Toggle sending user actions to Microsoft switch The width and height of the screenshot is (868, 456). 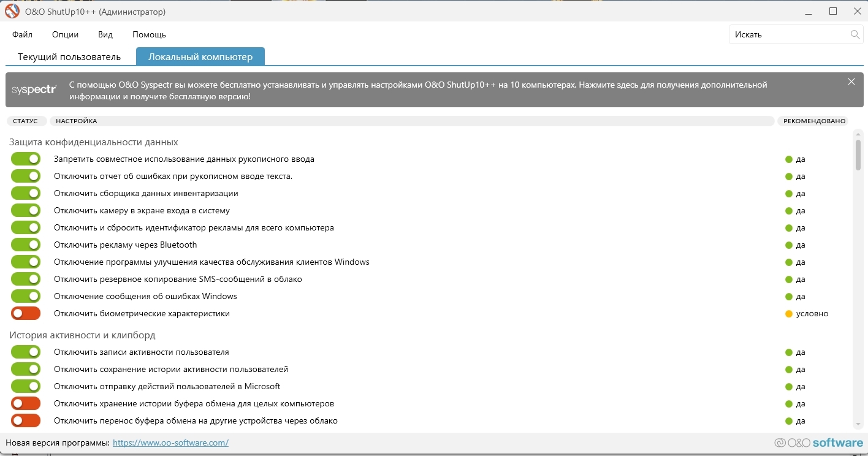26,386
